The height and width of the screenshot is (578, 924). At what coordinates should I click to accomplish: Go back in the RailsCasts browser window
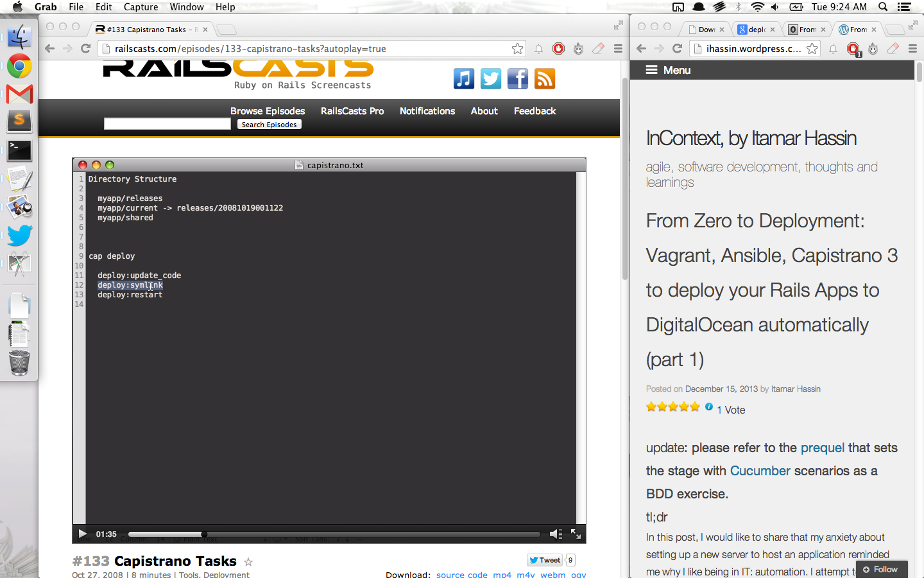coord(49,49)
